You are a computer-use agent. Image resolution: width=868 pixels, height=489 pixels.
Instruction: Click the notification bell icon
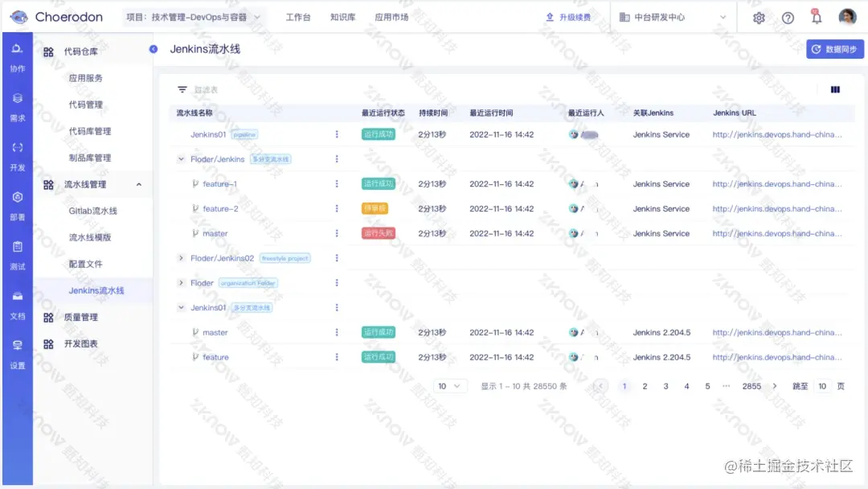(815, 17)
